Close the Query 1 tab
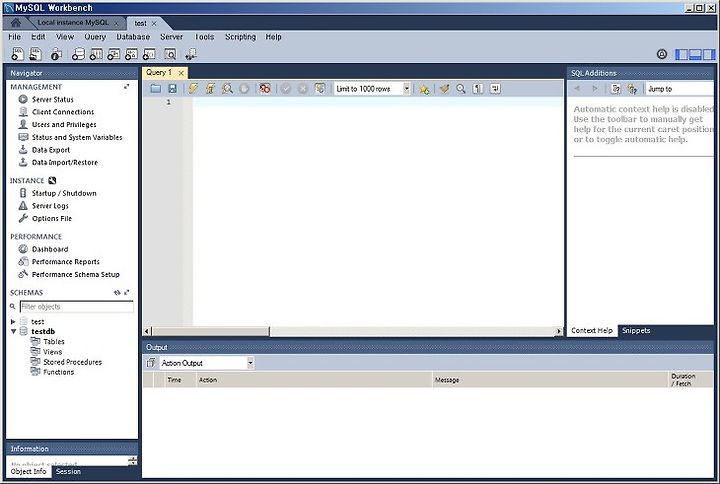 (181, 73)
